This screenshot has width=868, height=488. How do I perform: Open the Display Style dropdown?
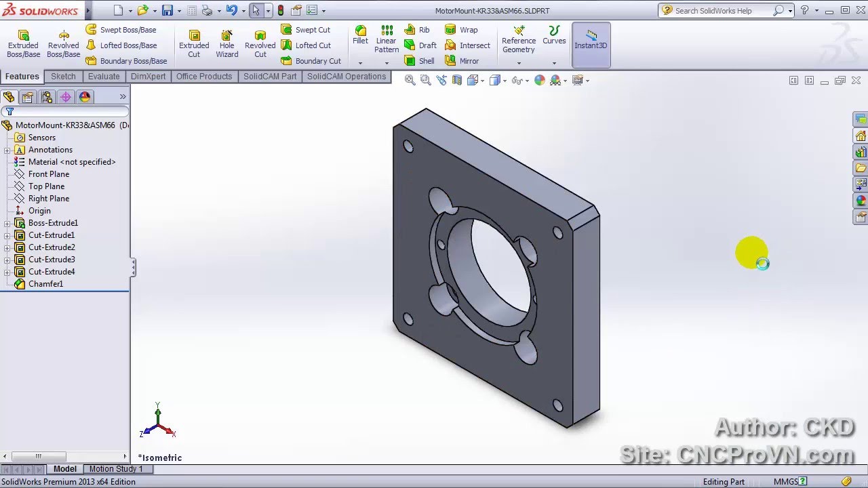click(505, 80)
